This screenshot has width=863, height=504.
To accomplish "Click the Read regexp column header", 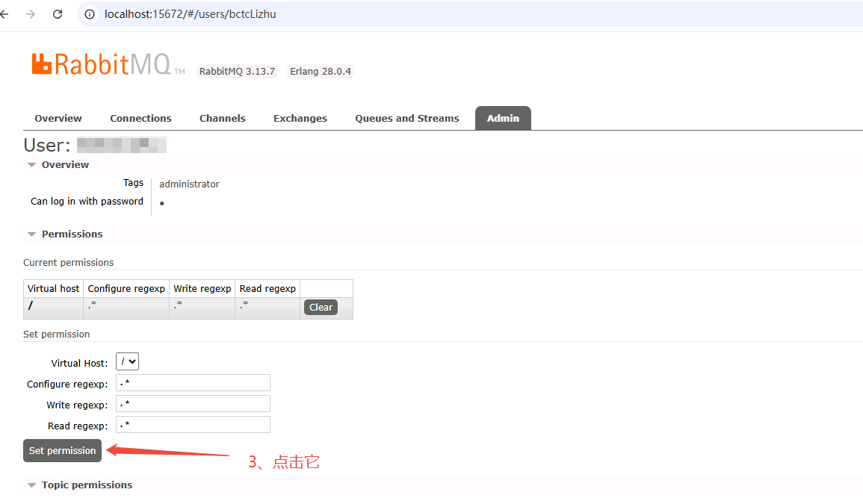I will pyautogui.click(x=268, y=289).
